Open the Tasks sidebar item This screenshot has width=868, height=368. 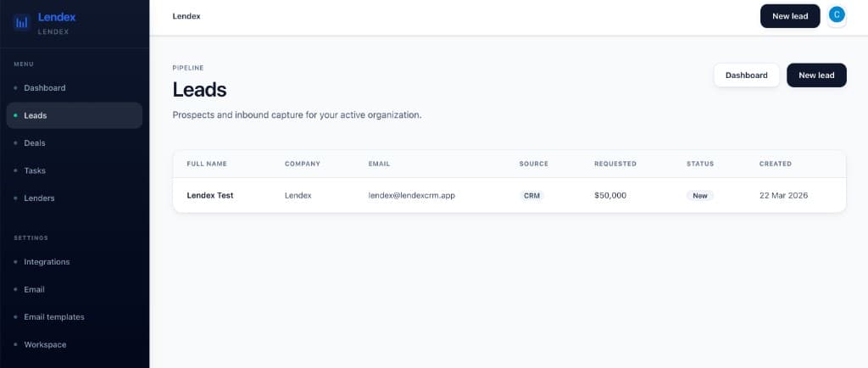(35, 170)
